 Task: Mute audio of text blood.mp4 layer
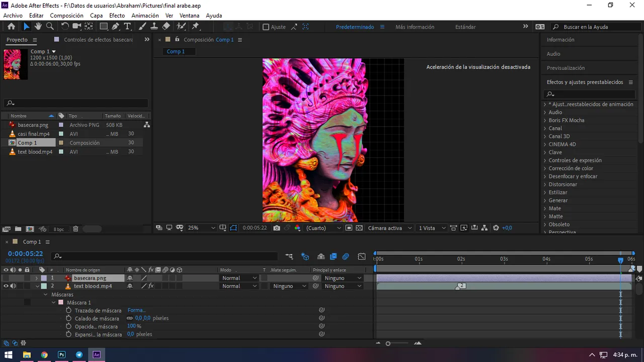click(13, 286)
